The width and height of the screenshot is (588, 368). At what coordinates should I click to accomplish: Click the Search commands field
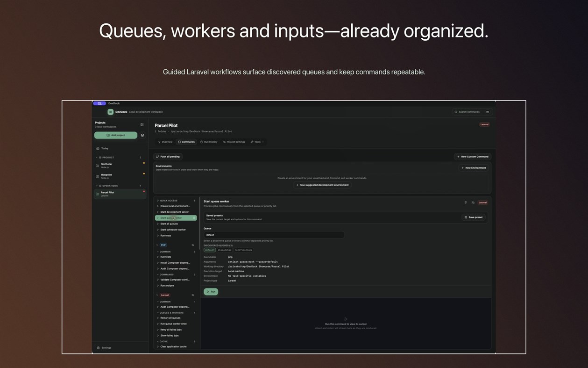tap(472, 112)
